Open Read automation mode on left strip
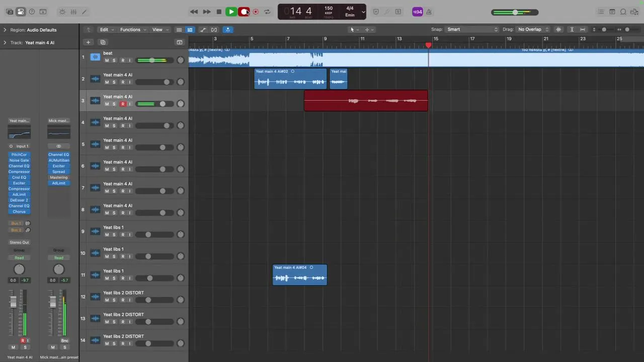The width and height of the screenshot is (644, 362). coord(19,258)
